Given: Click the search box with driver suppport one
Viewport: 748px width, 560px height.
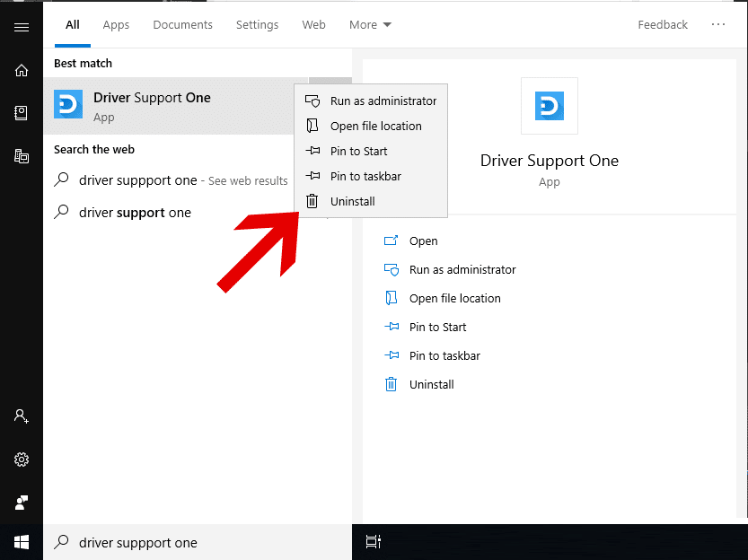Looking at the screenshot, I should [x=198, y=542].
